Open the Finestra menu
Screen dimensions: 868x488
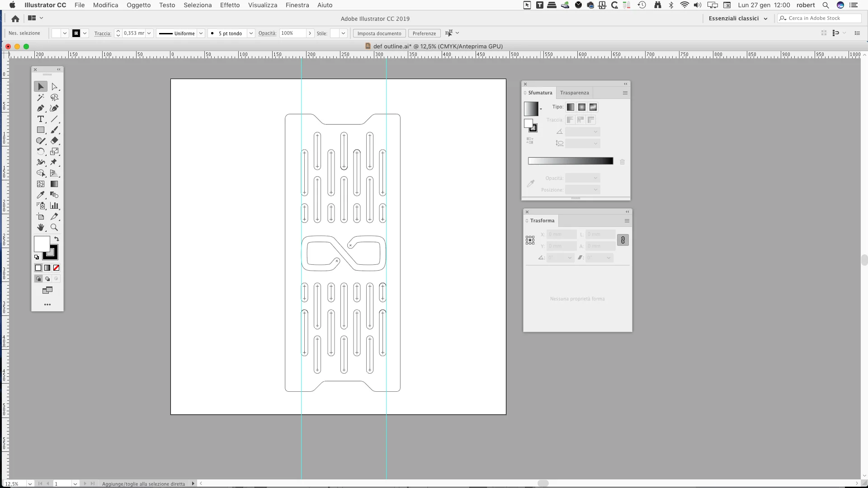(x=297, y=5)
